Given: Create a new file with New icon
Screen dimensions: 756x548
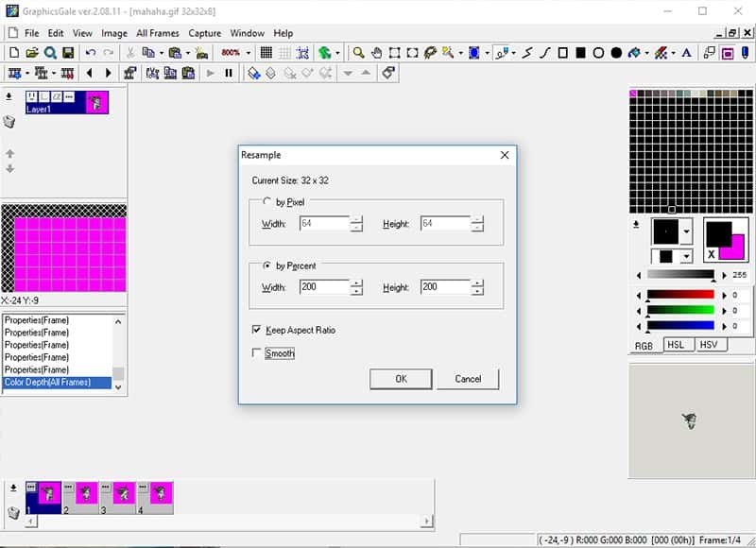Looking at the screenshot, I should click(14, 53).
